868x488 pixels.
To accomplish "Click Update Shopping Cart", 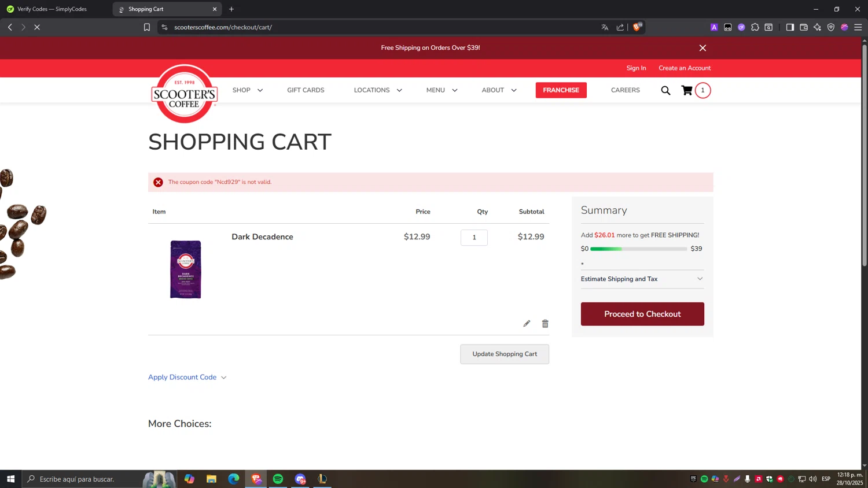I will point(505,354).
